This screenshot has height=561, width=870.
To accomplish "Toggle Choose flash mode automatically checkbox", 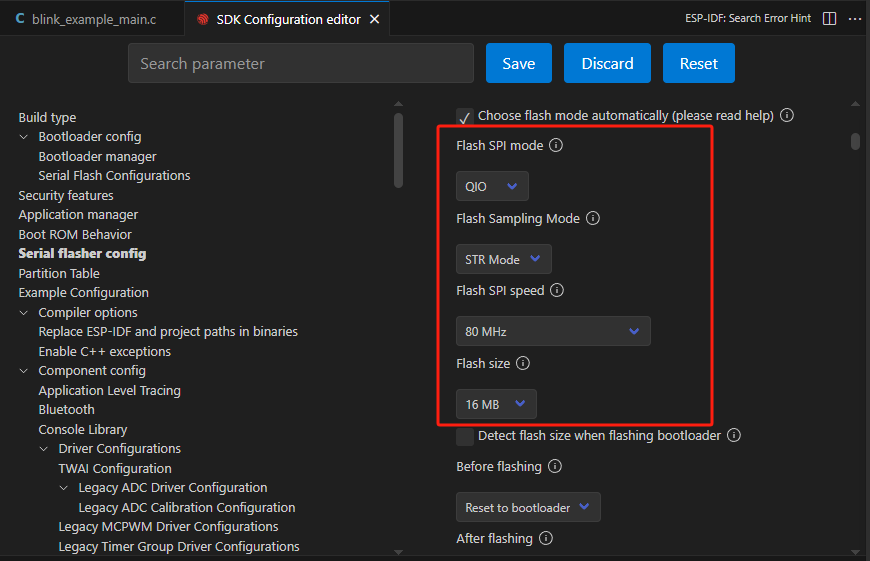I will (x=465, y=117).
